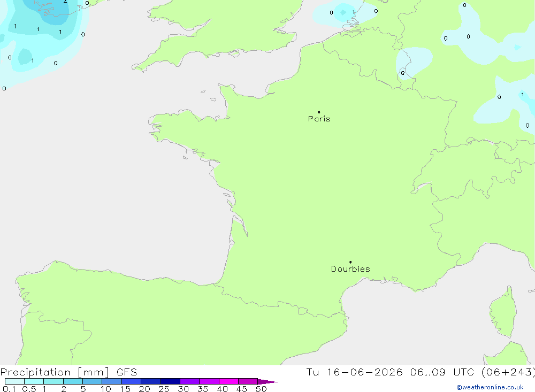Click the '06..09 UTC' time text
Viewport: 535px width, 392px height.
[444, 372]
